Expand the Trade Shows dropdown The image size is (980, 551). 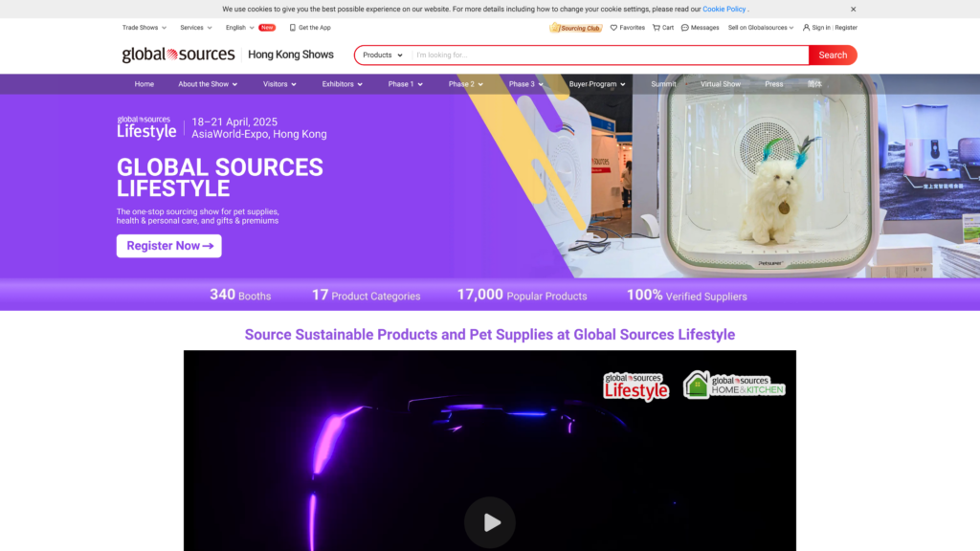[x=145, y=28]
